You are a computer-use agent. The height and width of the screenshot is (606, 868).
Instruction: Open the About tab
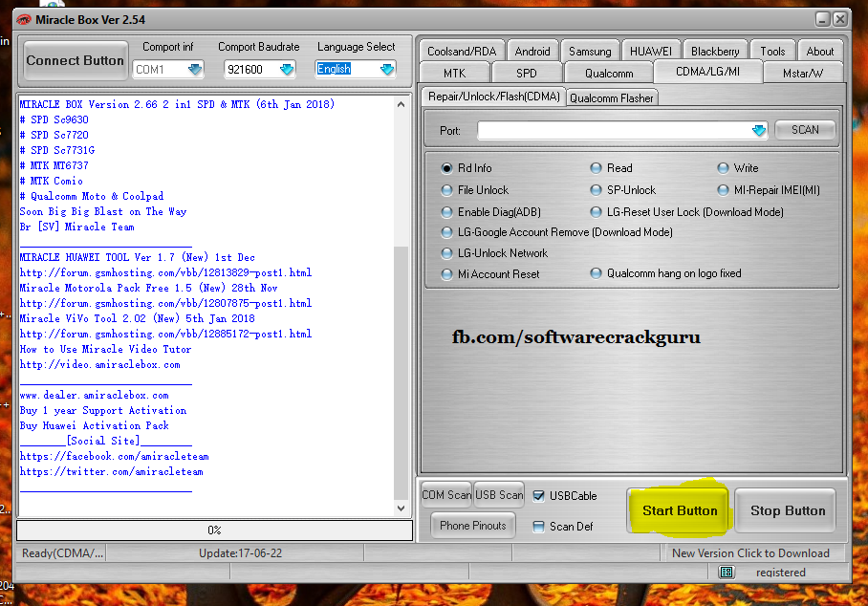(x=820, y=51)
